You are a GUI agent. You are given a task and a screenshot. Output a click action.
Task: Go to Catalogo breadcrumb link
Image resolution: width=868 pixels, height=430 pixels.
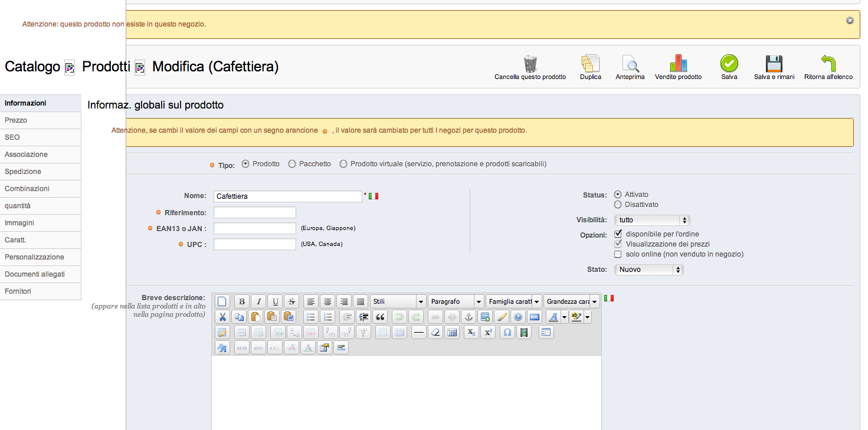(x=32, y=67)
